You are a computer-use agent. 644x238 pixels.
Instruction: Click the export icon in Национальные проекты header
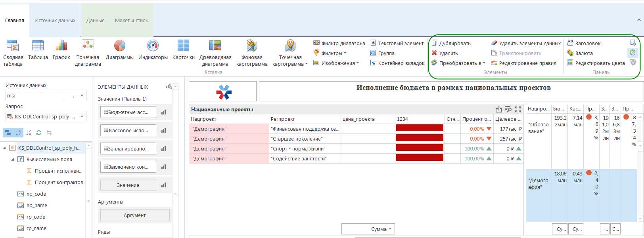499,110
